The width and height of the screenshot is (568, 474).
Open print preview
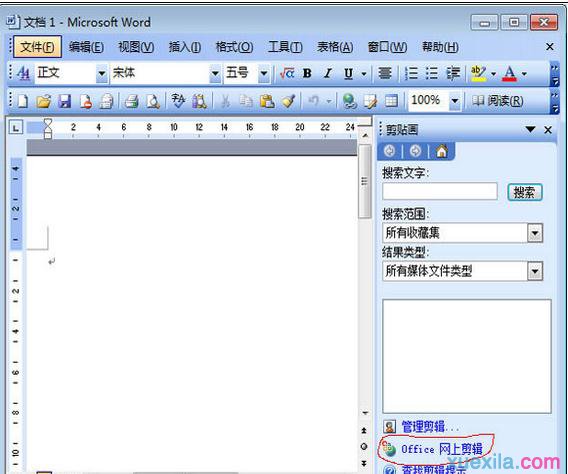click(153, 101)
